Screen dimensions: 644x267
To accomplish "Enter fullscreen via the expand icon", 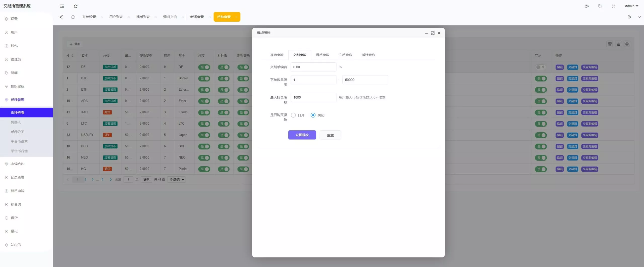I will [613, 6].
